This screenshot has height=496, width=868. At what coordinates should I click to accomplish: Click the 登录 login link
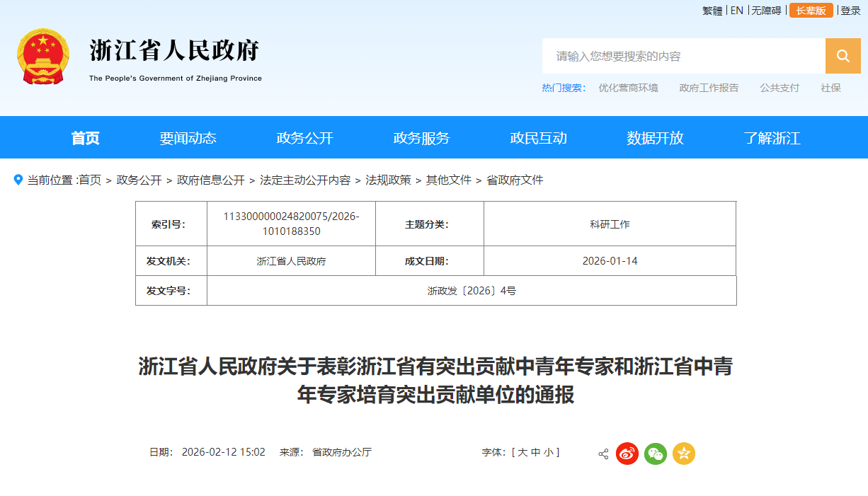coord(850,11)
